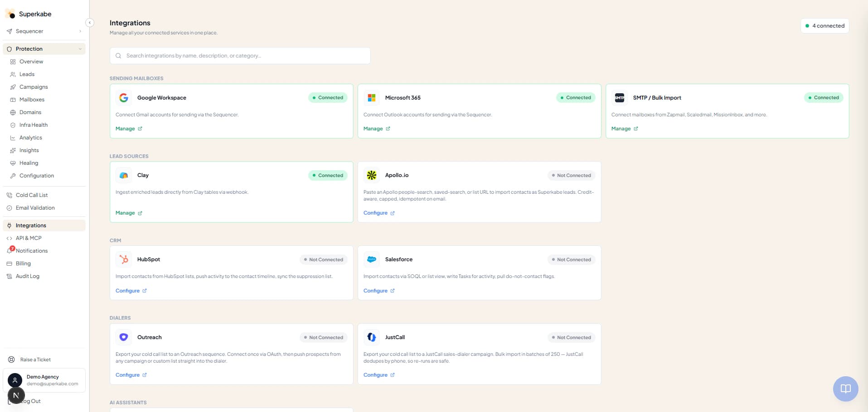Click the Raise a Ticket lifebuoy icon

[x=11, y=359]
